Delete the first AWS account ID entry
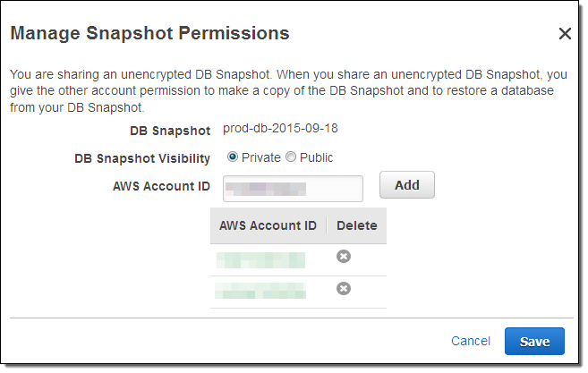588x373 pixels. pos(343,257)
